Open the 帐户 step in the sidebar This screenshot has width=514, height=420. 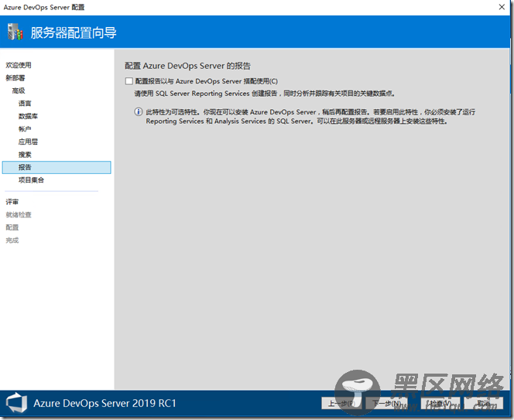(25, 129)
